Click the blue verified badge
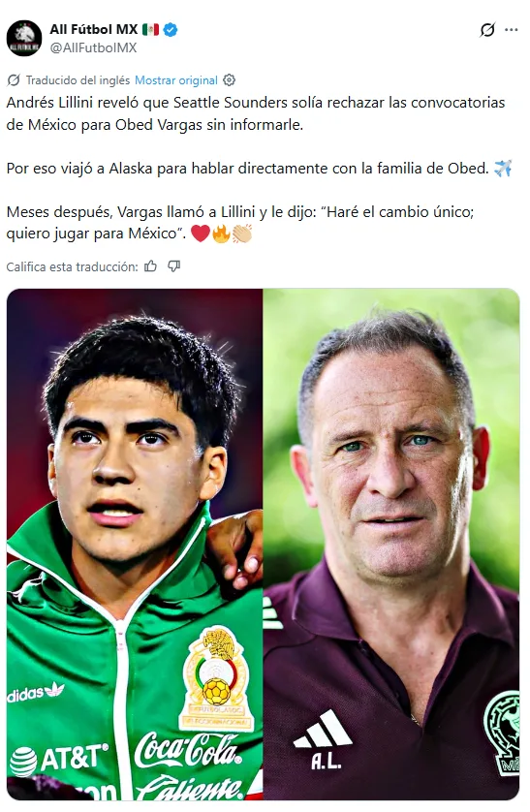Screen dimensions: 530x812 171,29
